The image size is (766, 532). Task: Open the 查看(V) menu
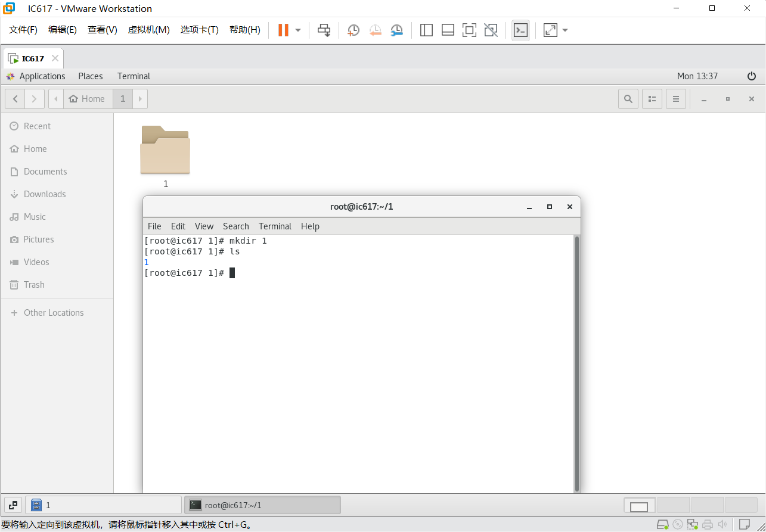pos(103,30)
